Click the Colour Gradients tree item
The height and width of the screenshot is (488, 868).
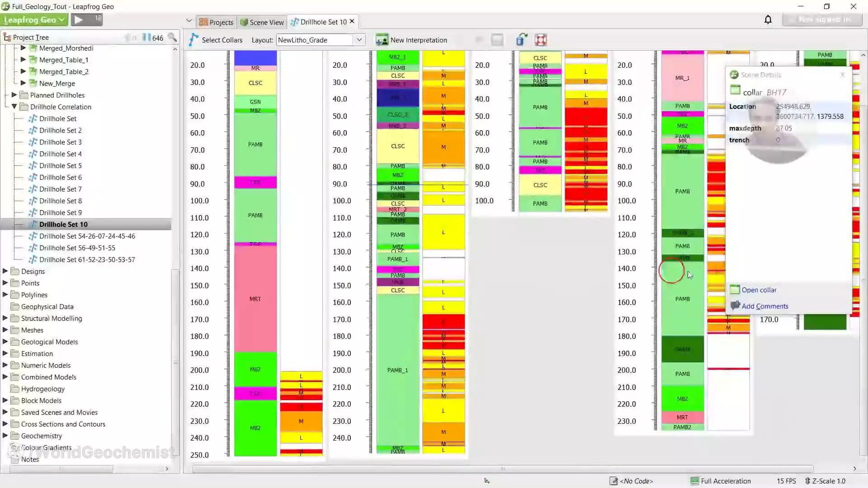pos(46,447)
